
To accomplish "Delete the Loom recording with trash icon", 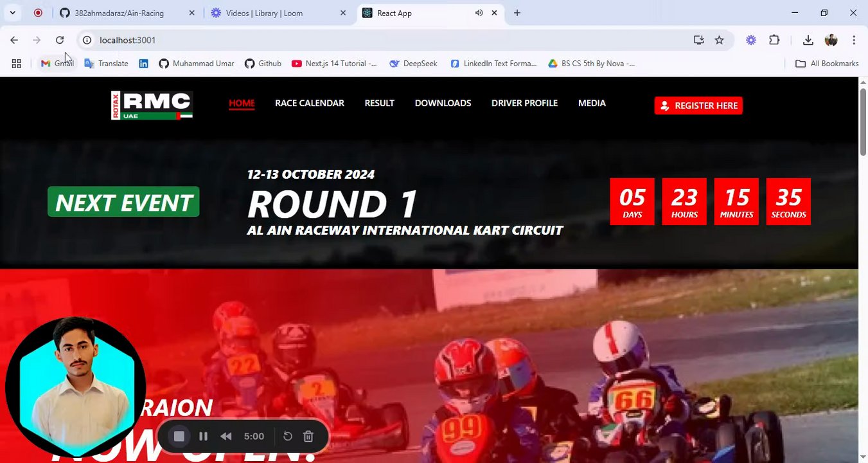I will [x=308, y=437].
